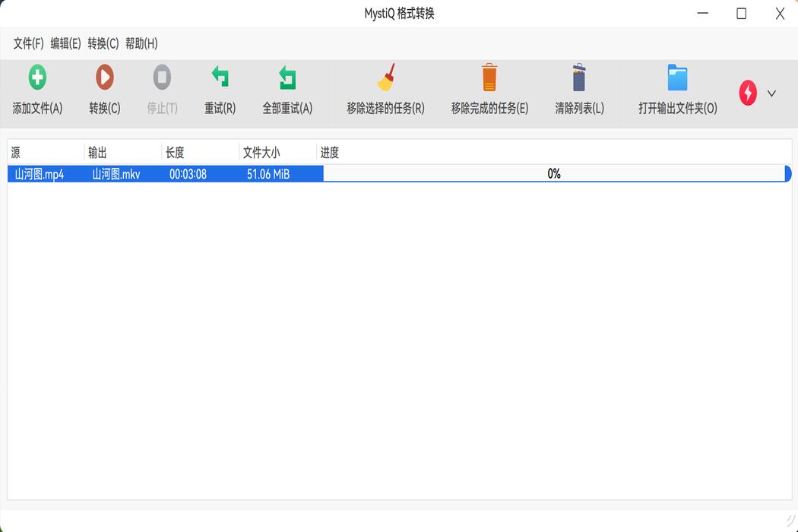This screenshot has height=532, width=798.
Task: Click the 进度 column header
Action: click(x=330, y=151)
